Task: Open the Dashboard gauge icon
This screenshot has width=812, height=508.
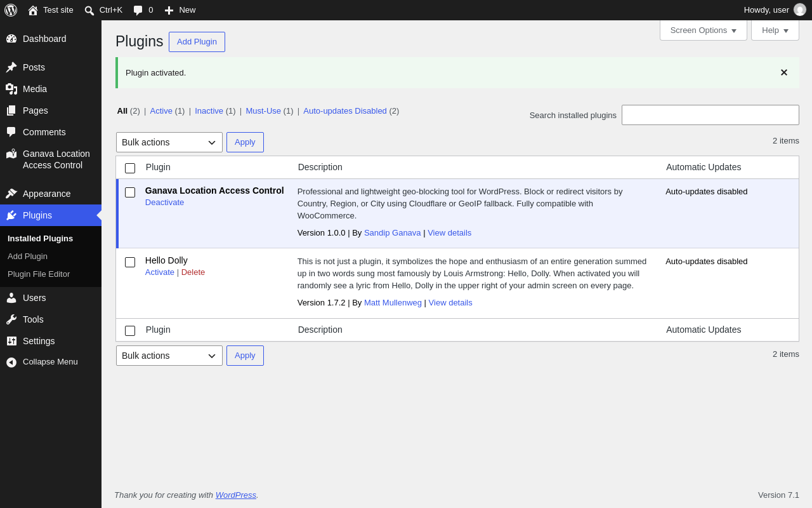Action: (x=11, y=39)
